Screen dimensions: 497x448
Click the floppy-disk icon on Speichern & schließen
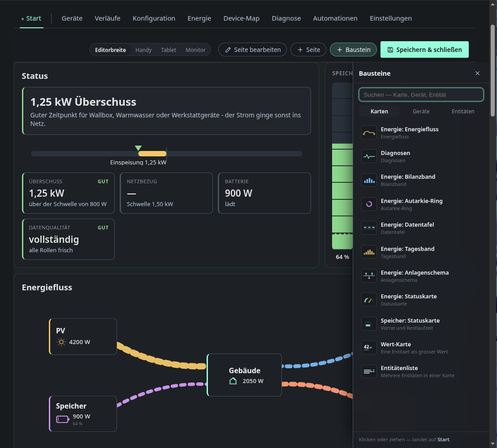pos(390,50)
